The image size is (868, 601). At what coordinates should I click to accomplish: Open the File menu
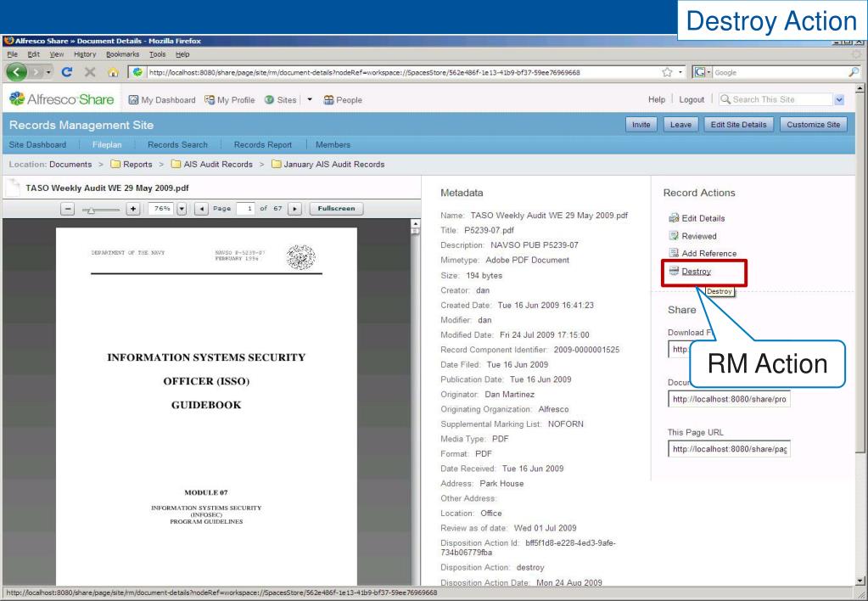coord(12,54)
